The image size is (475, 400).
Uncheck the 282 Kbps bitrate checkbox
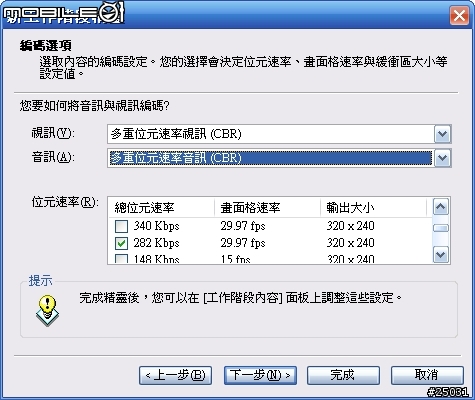(x=121, y=243)
